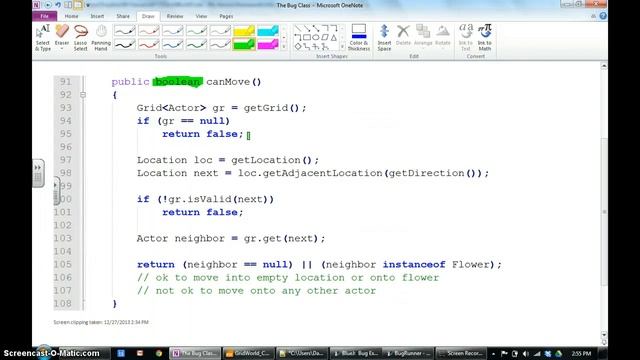Choose the yellow highlighter
640x360 pixels.
244,31
